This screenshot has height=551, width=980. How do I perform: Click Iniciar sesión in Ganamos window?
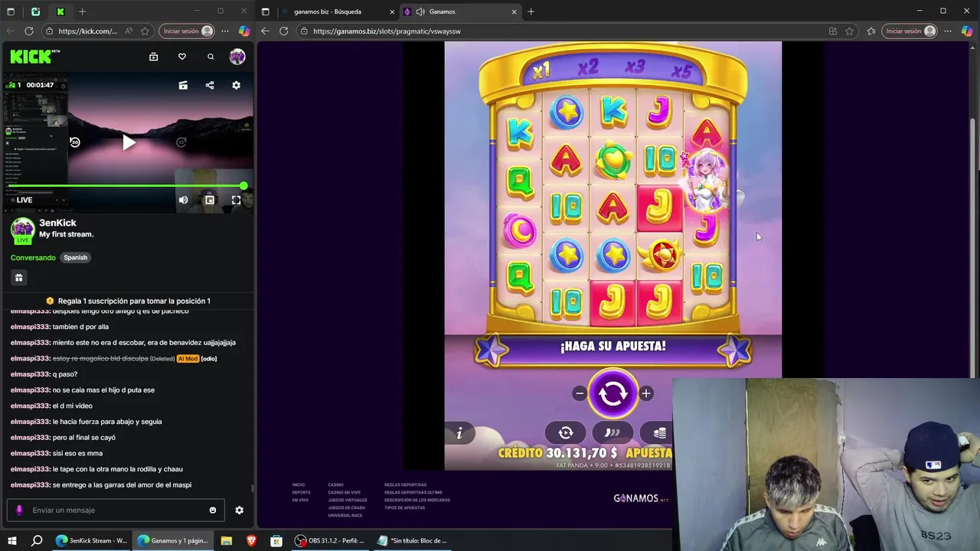pyautogui.click(x=910, y=31)
